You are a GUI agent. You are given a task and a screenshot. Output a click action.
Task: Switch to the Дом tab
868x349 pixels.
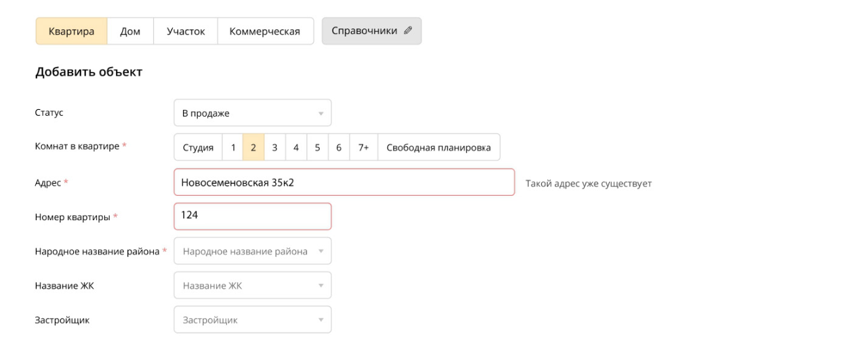click(130, 31)
